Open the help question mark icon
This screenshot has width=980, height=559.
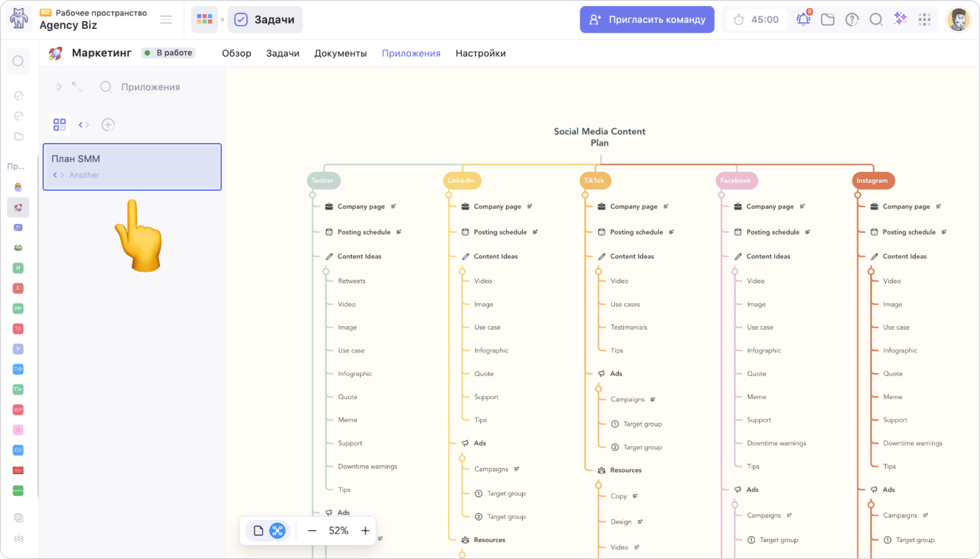coord(852,20)
